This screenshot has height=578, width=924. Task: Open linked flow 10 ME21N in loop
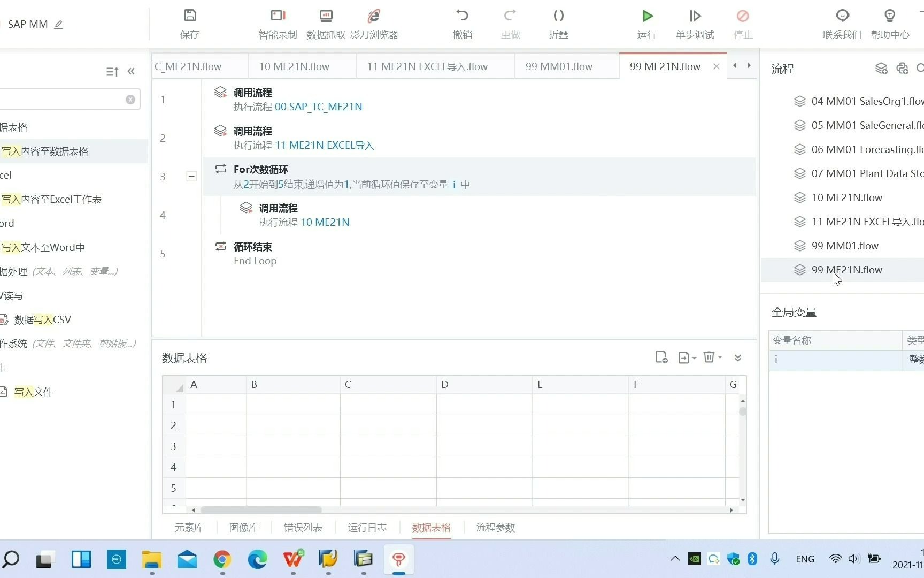(325, 222)
